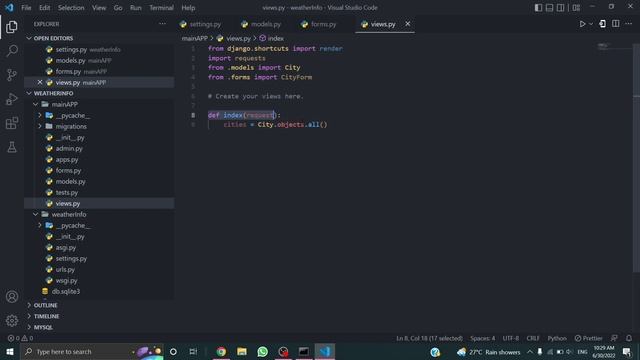Open the Go menu
Image resolution: width=640 pixels, height=360 pixels.
[118, 8]
